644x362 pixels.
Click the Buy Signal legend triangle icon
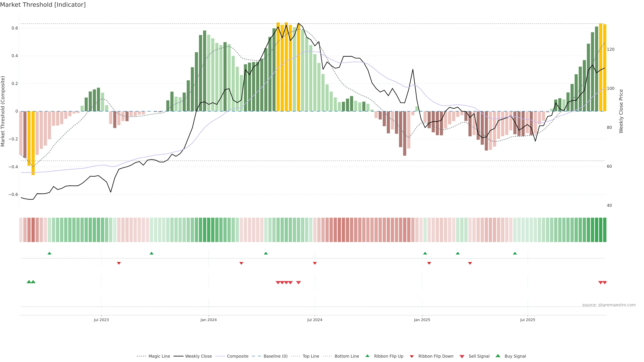point(498,356)
